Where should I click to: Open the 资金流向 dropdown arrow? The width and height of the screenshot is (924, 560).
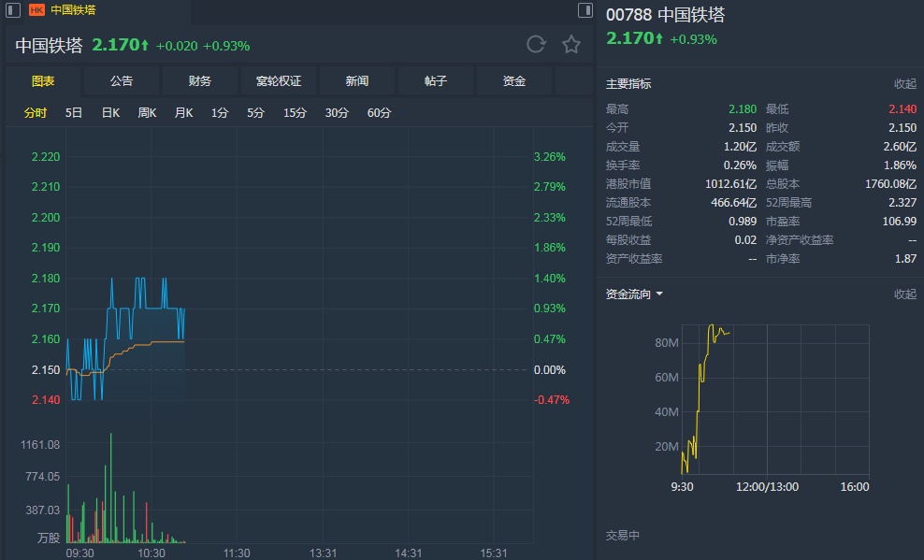tap(659, 294)
